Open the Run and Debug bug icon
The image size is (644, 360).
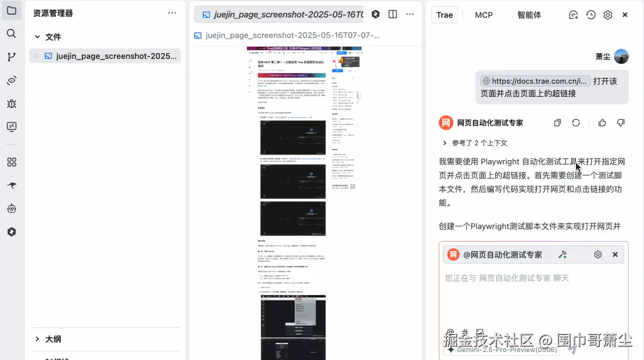pyautogui.click(x=12, y=104)
